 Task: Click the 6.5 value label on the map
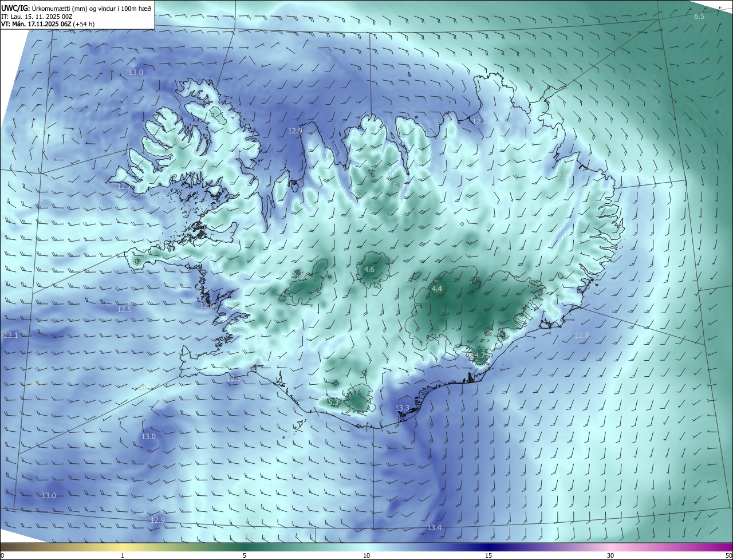(x=699, y=17)
